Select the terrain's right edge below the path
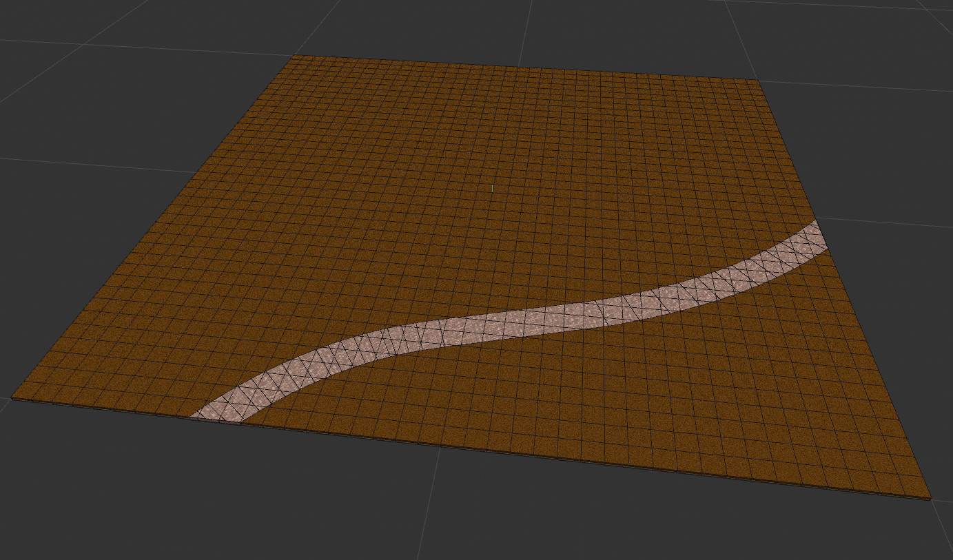This screenshot has width=953, height=560. pos(875,365)
